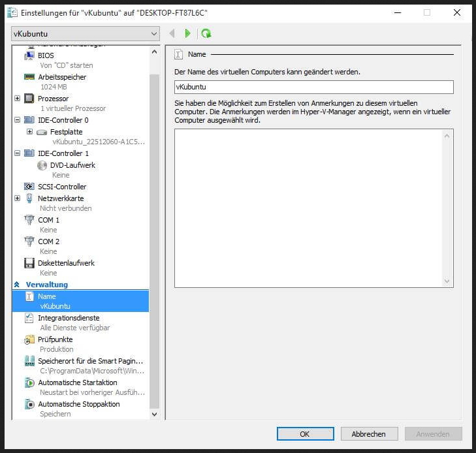Click the vKubuntu_22512060-A1C5 disk file text
This screenshot has width=476, height=453.
99,142
